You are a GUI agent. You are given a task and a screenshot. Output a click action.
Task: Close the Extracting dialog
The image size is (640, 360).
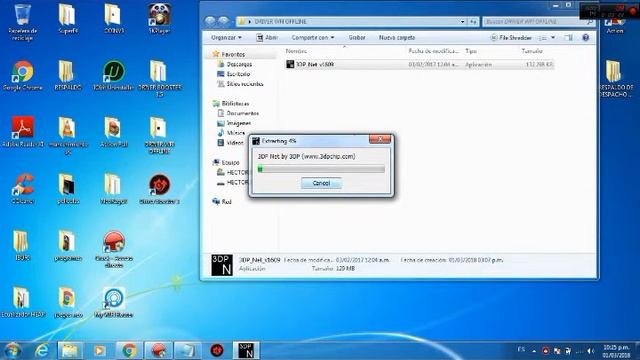point(380,139)
